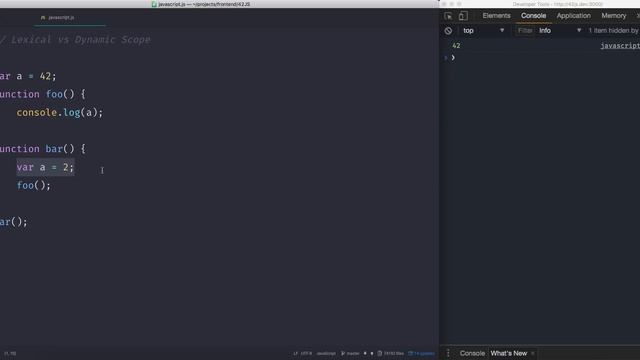Activate the DevTools inspect element picker icon
The width and height of the screenshot is (640, 360).
click(448, 16)
